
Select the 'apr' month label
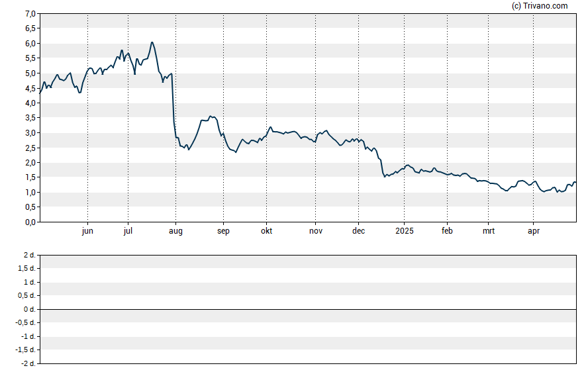(534, 231)
